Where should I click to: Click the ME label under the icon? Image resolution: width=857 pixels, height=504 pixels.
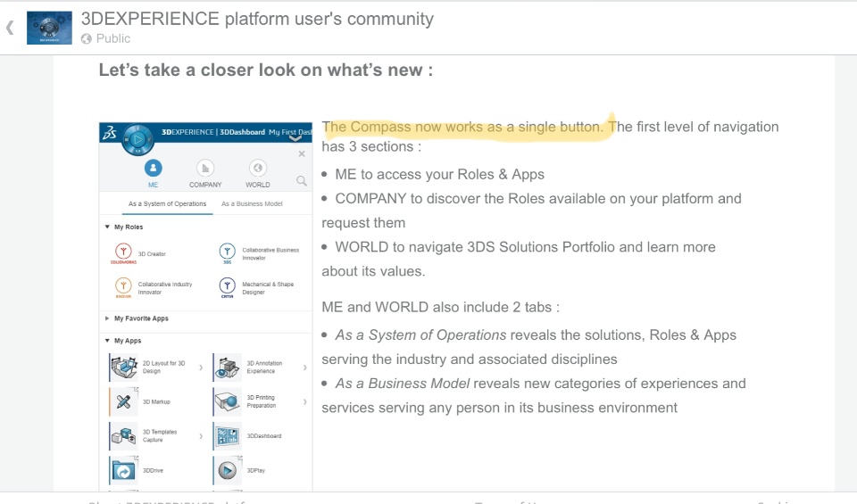pos(153,185)
